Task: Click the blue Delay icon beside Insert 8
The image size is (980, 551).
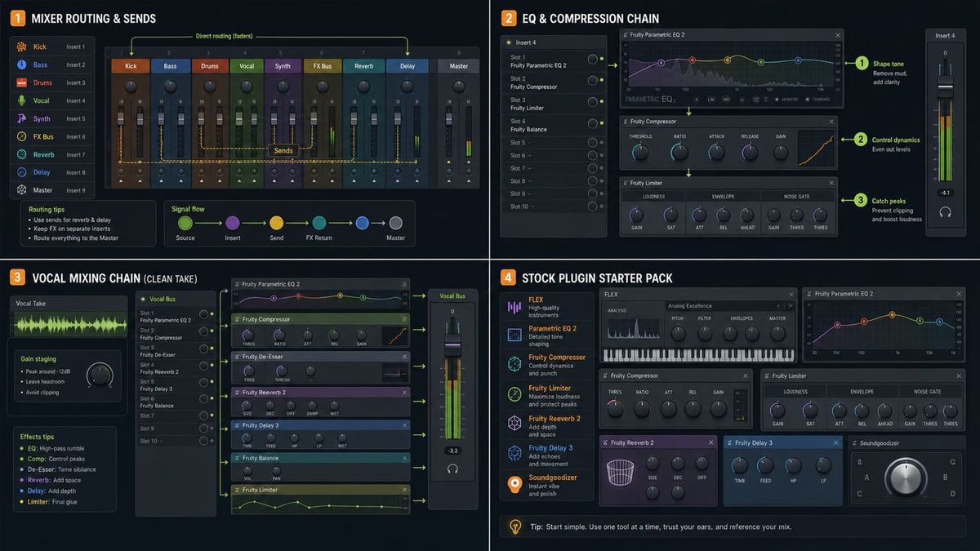Action: [22, 172]
